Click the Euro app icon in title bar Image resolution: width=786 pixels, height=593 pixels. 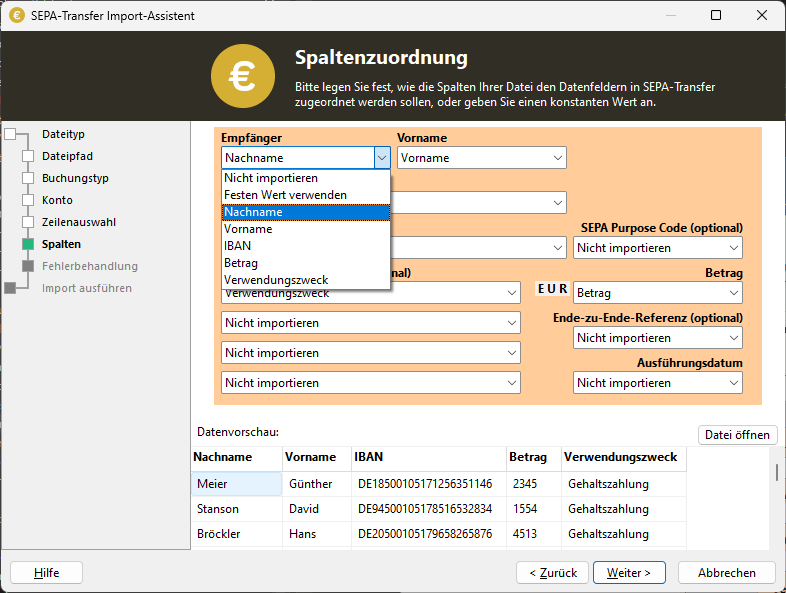[x=17, y=16]
